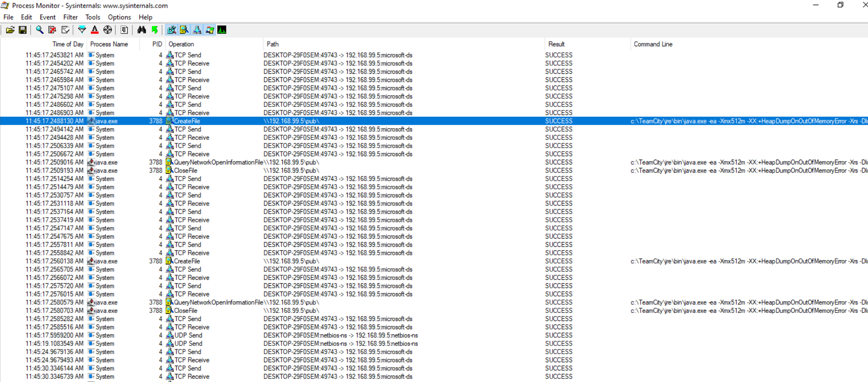Toggle Show Registry Activity icon

(171, 30)
